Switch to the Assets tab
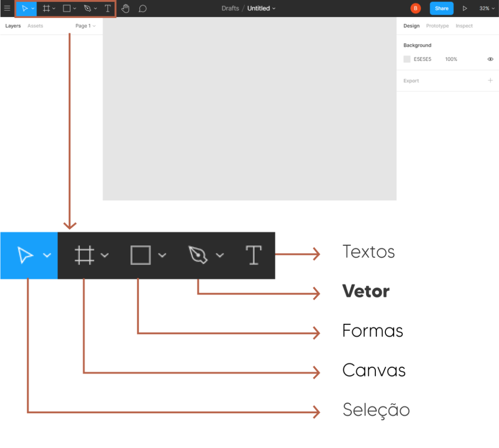Viewport: 499px width, 448px height. [35, 26]
